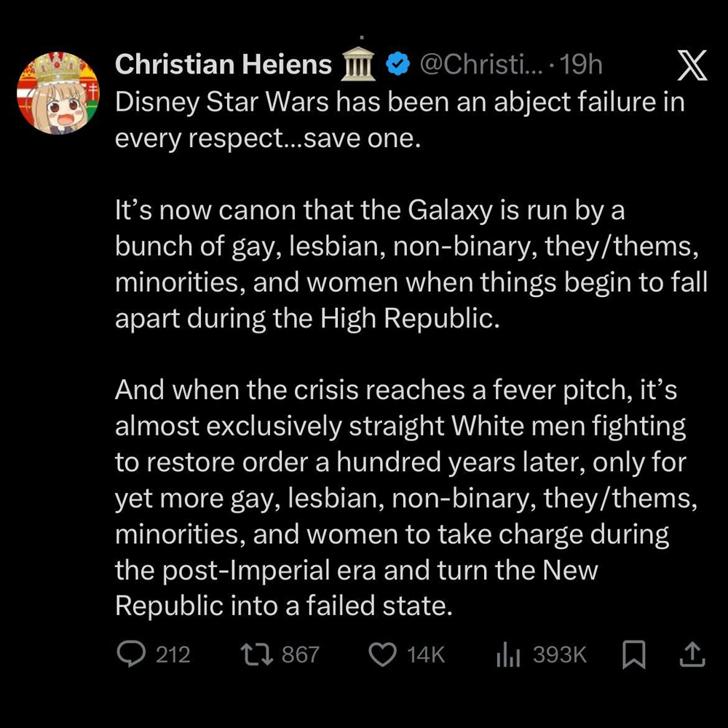Click the 867 reposts count

click(x=300, y=654)
